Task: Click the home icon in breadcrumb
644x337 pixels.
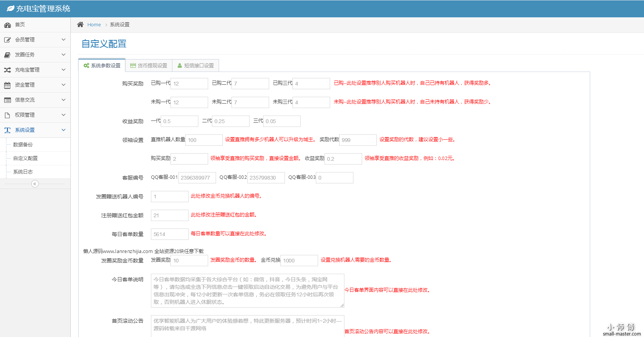Action: [x=80, y=24]
